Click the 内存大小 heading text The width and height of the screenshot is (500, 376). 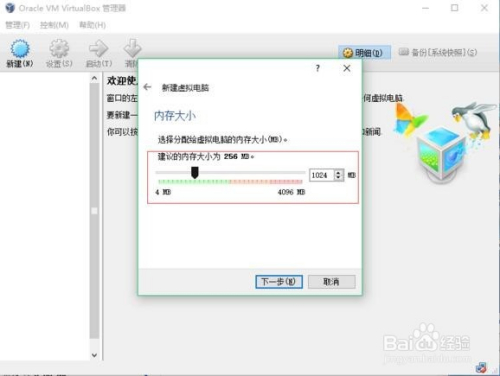175,116
